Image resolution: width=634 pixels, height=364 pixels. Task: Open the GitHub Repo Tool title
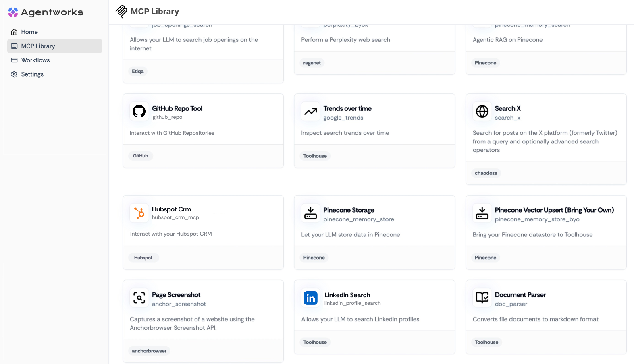point(177,108)
